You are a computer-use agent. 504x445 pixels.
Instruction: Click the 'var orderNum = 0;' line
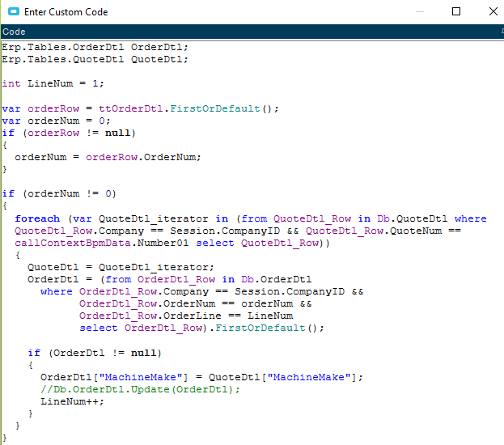[x=57, y=121]
